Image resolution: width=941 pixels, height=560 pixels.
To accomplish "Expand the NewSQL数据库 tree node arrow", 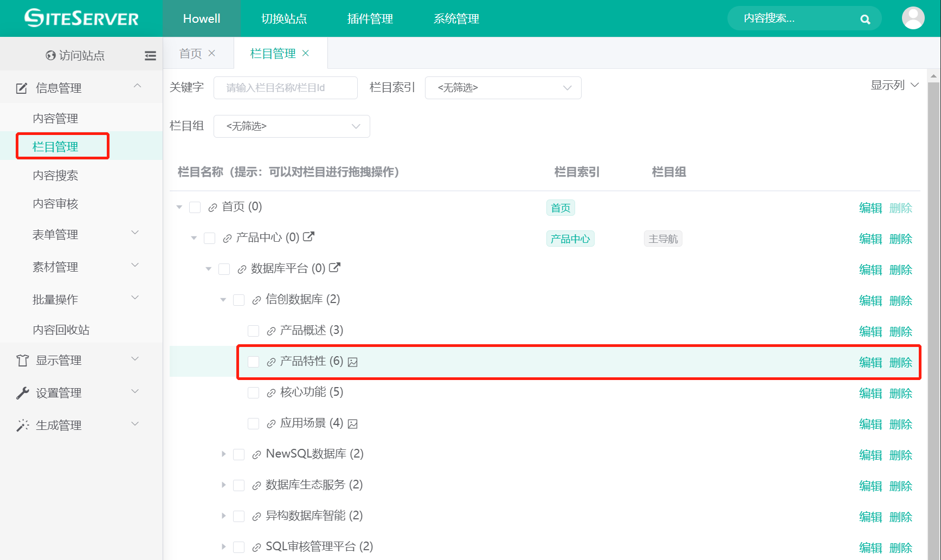I will coord(223,454).
